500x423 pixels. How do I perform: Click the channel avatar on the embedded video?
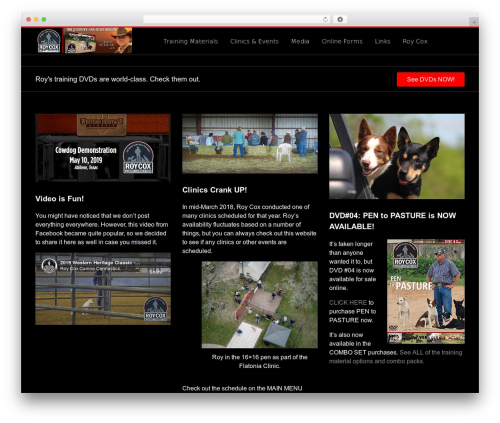[x=49, y=265]
